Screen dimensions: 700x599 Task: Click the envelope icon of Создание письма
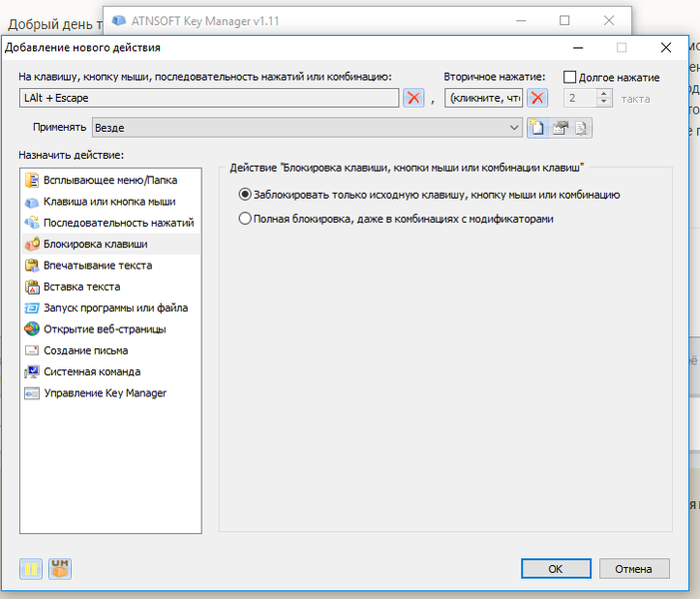coord(32,350)
